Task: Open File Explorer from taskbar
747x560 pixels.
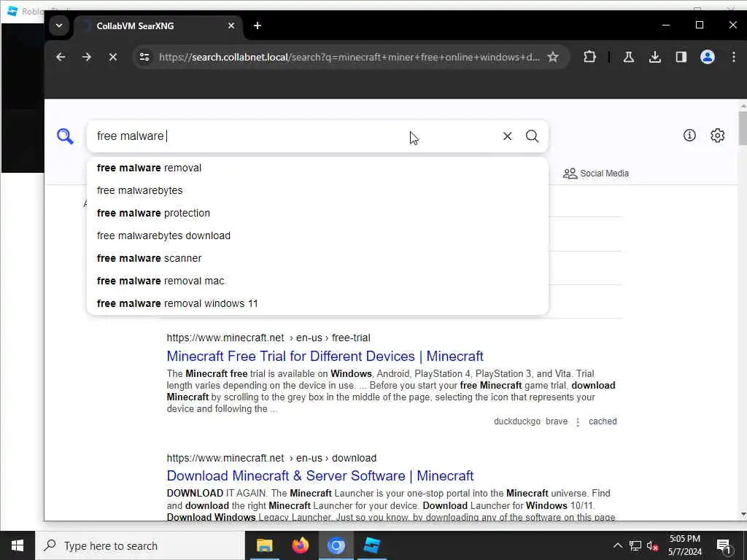Action: [x=264, y=545]
